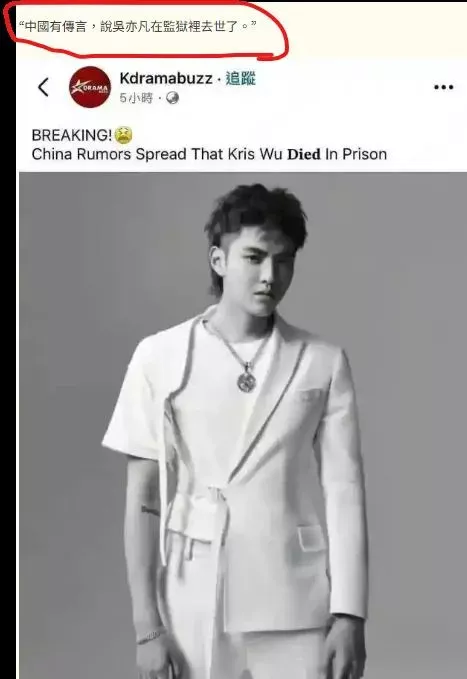Screen dimensions: 467x679
Task: Click the 5小時 post timestamp
Action: coord(136,98)
